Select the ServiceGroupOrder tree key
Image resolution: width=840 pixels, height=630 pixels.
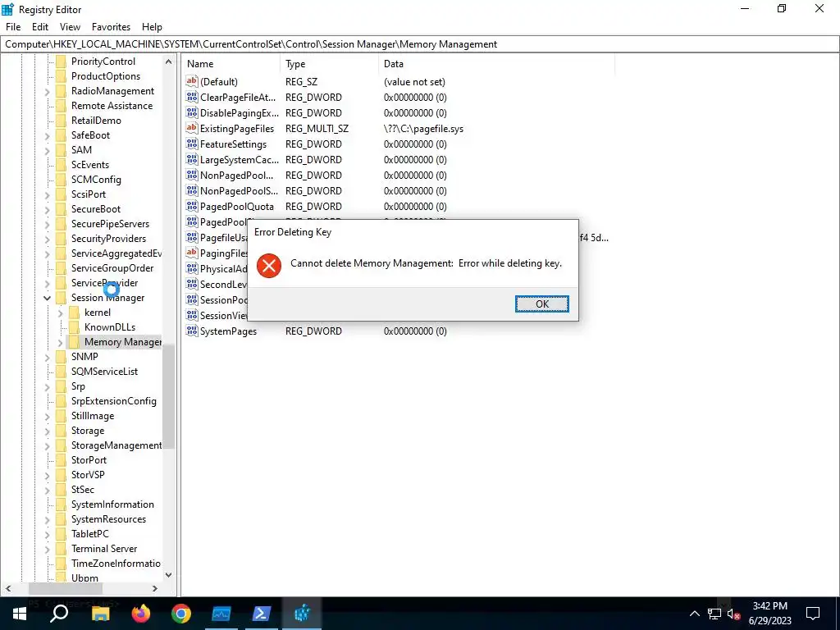[x=112, y=268]
